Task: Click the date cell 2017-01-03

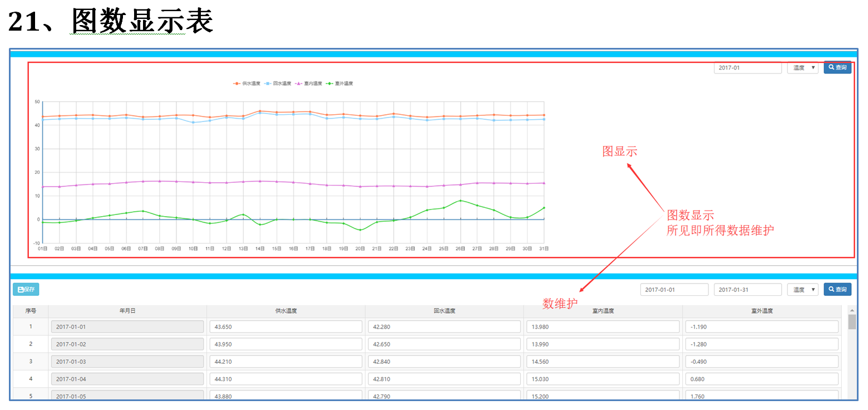Action: click(127, 362)
